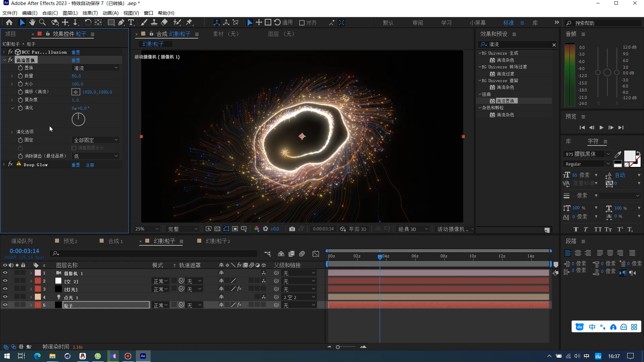The width and height of the screenshot is (644, 362).
Task: Click left align text icon in Paragraph
Action: [x=568, y=253]
